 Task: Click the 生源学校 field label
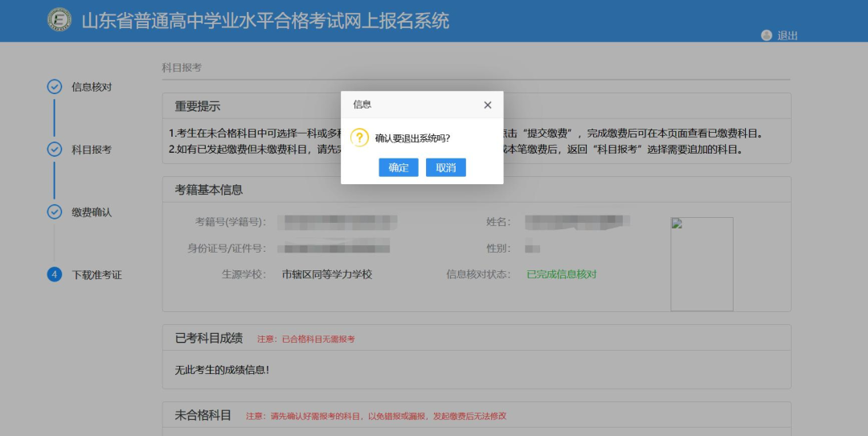(244, 274)
